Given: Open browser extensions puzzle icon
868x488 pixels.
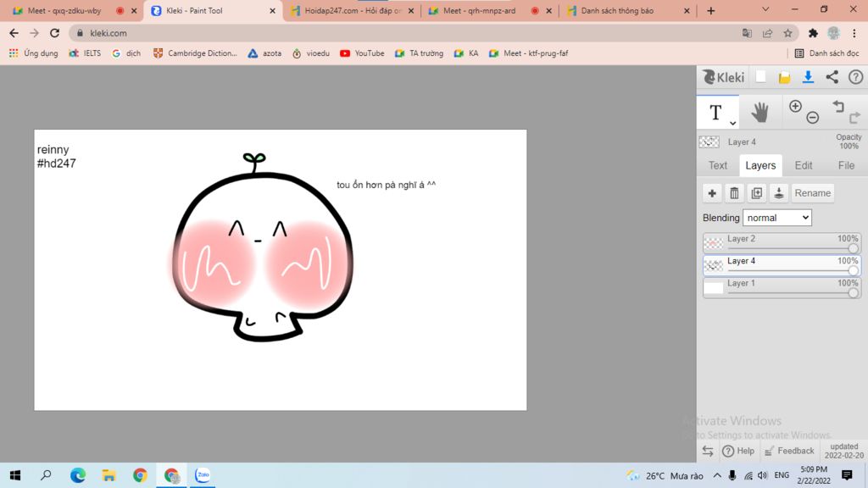Looking at the screenshot, I should click(813, 33).
